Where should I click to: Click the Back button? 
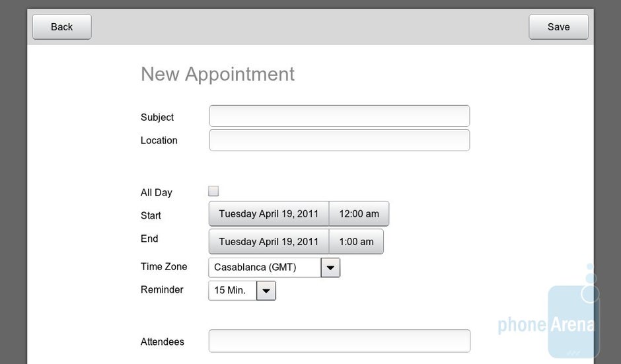61,27
